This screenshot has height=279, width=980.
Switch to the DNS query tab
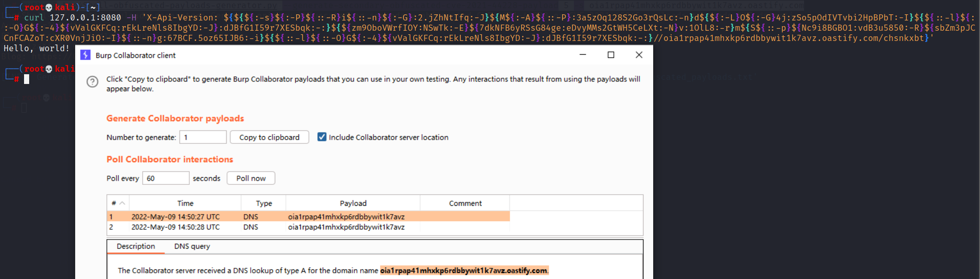tap(192, 246)
